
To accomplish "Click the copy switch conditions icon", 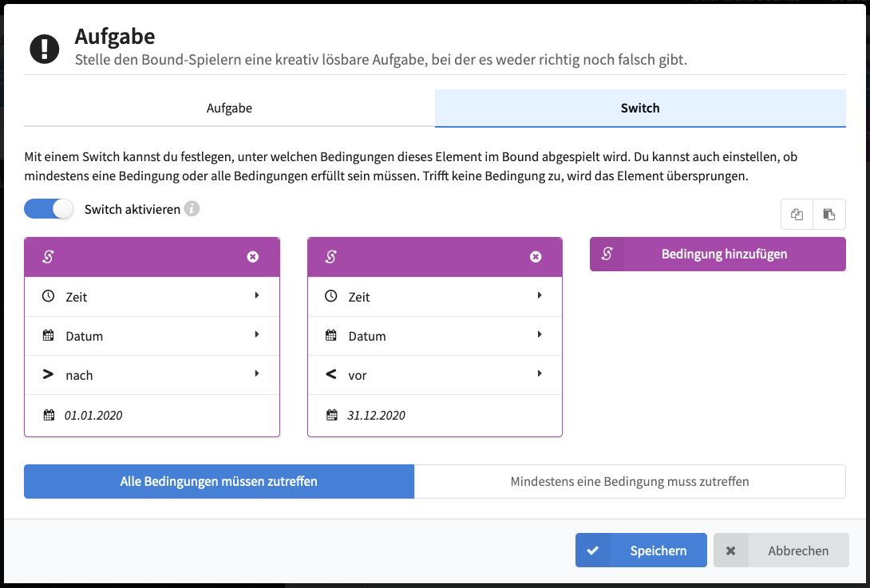I will pyautogui.click(x=797, y=214).
